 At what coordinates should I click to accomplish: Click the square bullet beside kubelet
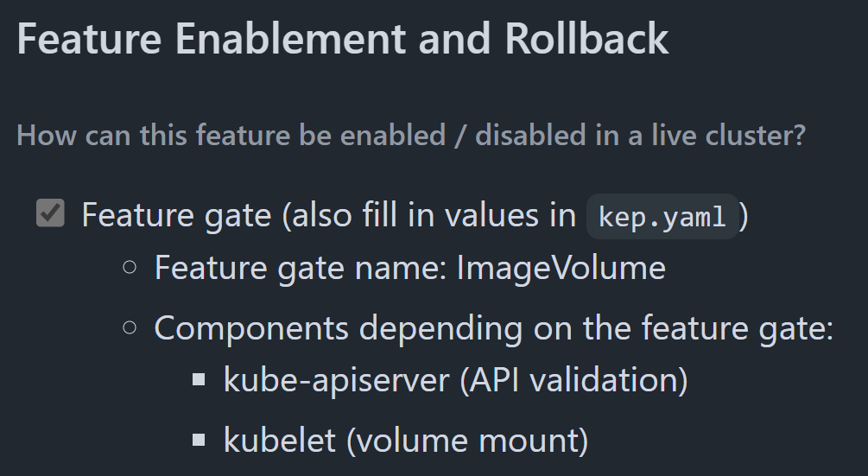(199, 440)
